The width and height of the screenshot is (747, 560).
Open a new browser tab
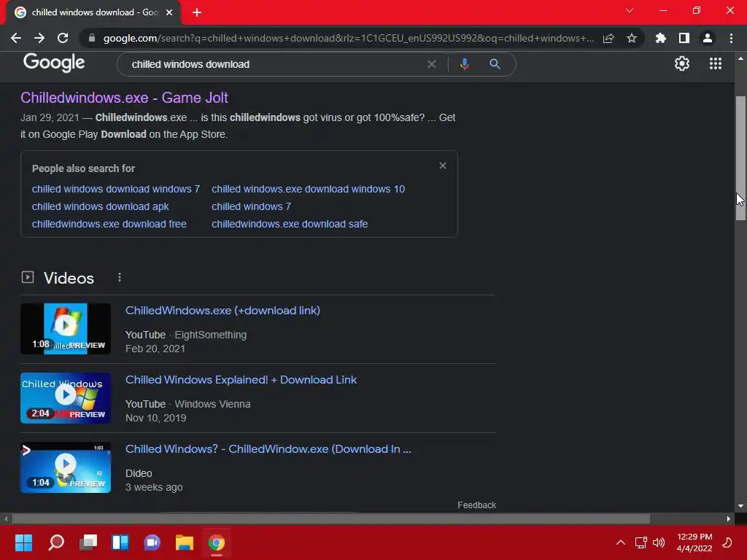tap(197, 12)
